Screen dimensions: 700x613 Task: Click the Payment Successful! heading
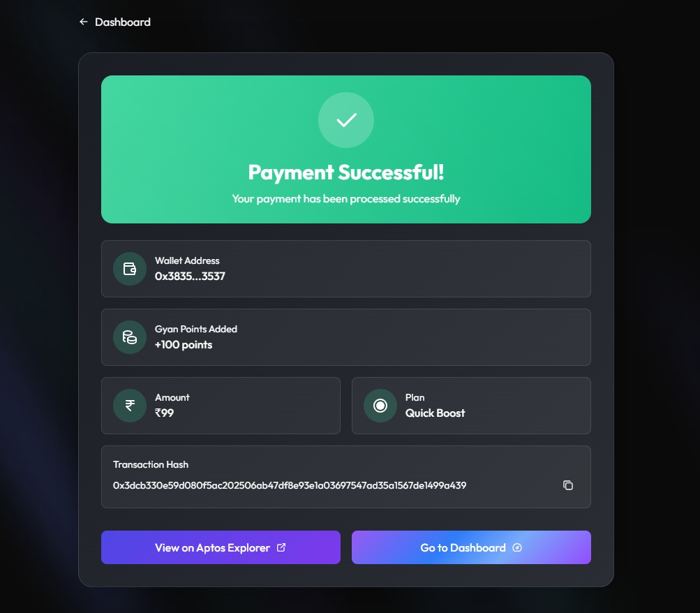coord(346,172)
